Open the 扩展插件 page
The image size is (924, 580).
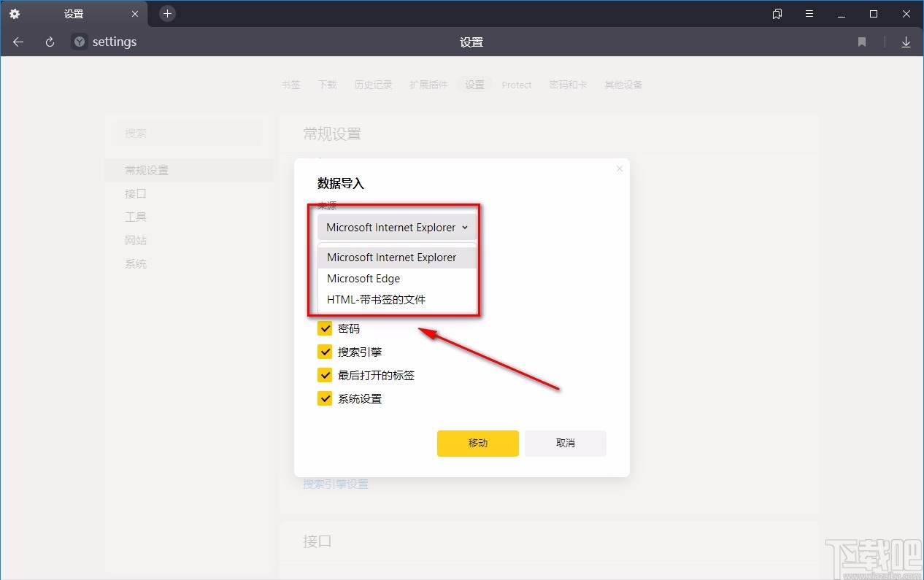(x=428, y=84)
